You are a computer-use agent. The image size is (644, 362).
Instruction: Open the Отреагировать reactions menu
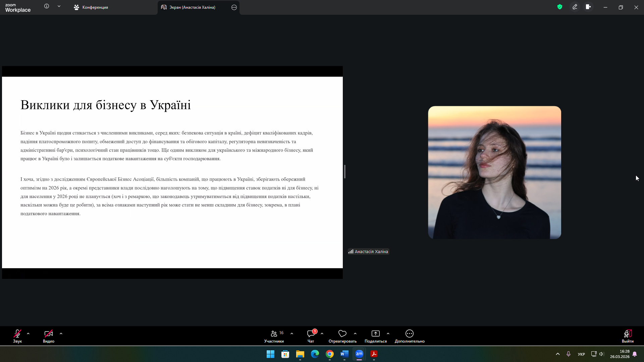click(x=342, y=336)
